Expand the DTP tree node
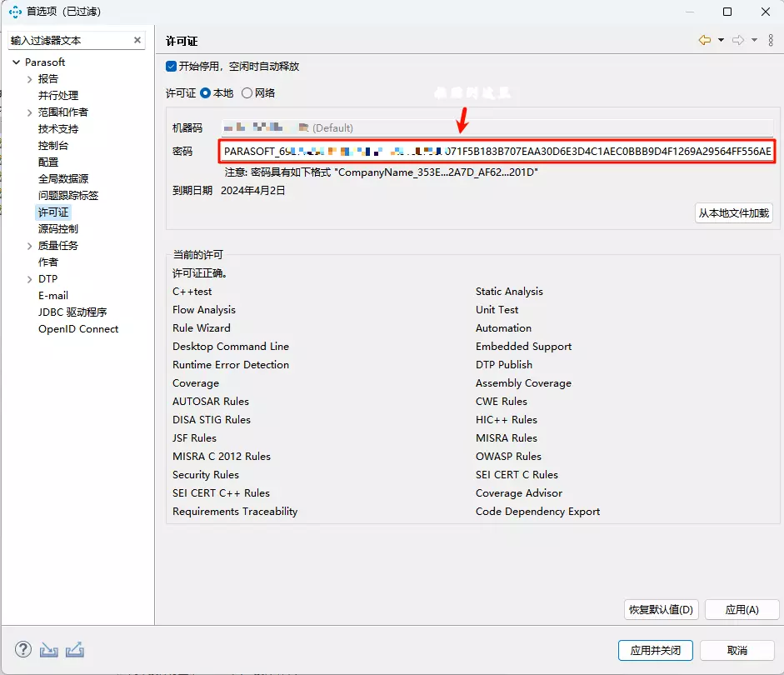Image resolution: width=784 pixels, height=675 pixels. tap(29, 279)
